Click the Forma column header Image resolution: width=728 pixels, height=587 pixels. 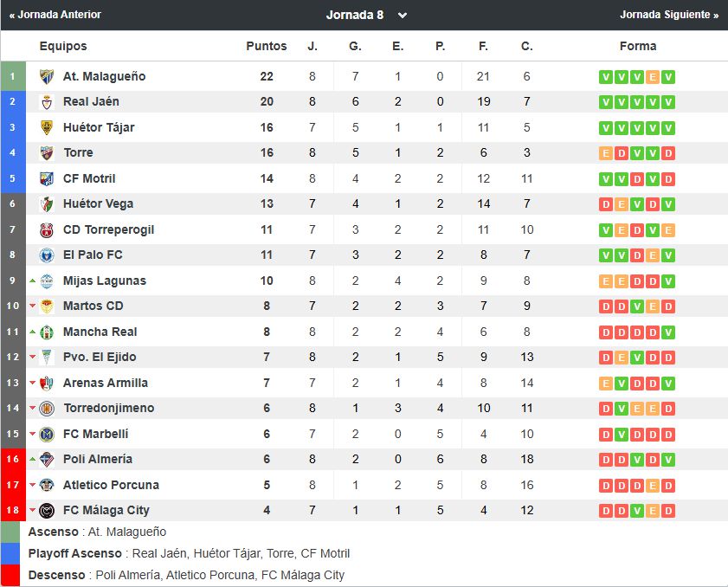637,46
